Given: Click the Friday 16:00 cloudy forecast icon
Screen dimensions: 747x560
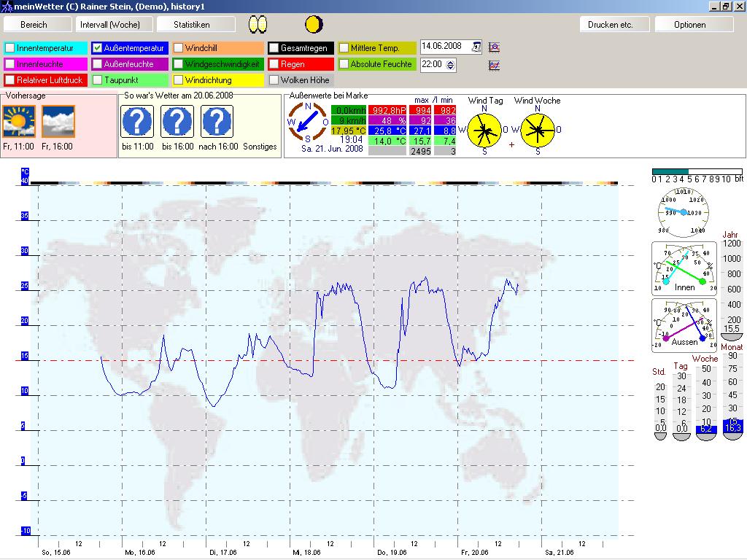Looking at the screenshot, I should coord(58,122).
